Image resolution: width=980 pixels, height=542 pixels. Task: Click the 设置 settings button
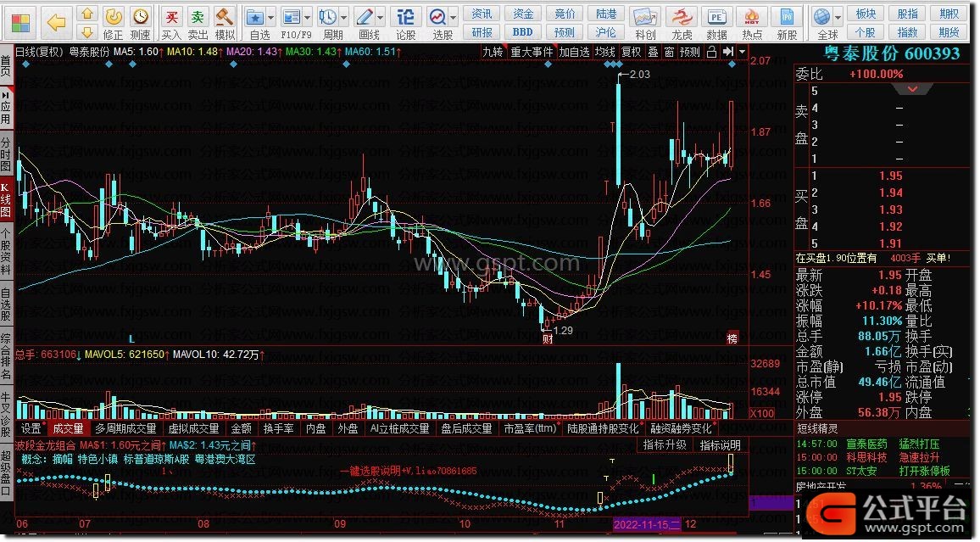coord(31,428)
